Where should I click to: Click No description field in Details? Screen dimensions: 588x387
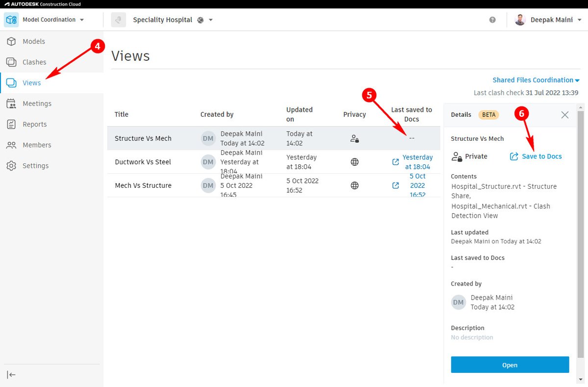click(472, 337)
